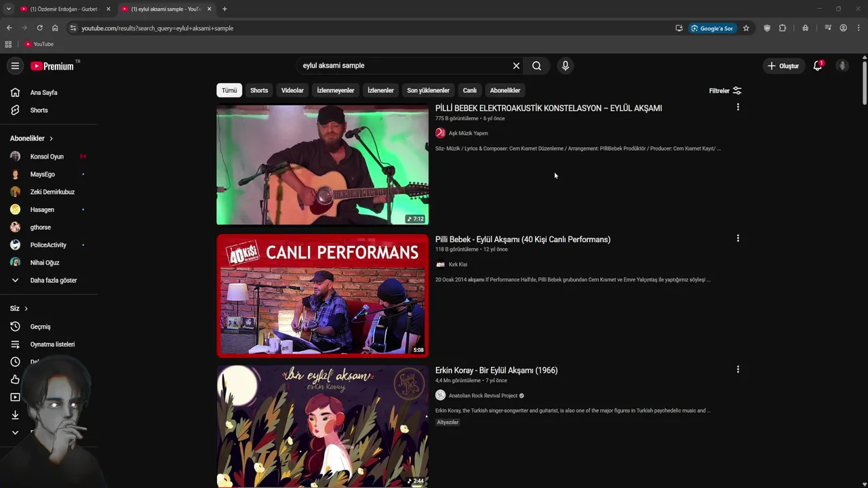
Task: Open the Filtreler filter options
Action: 725,91
